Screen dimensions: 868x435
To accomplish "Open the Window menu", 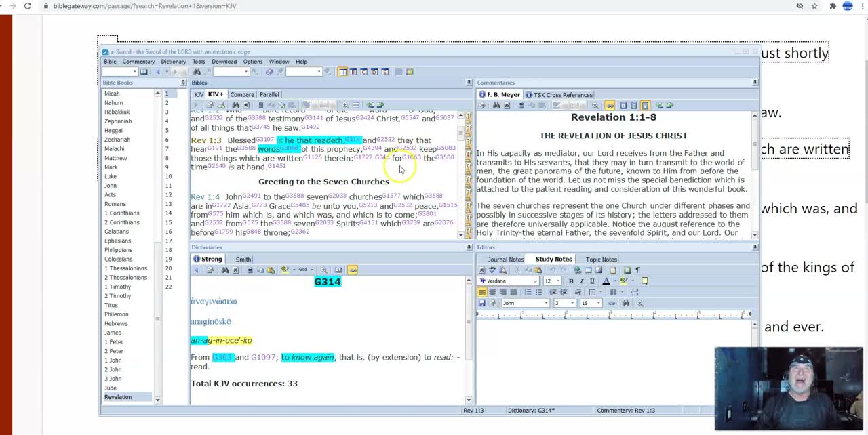I will (279, 62).
